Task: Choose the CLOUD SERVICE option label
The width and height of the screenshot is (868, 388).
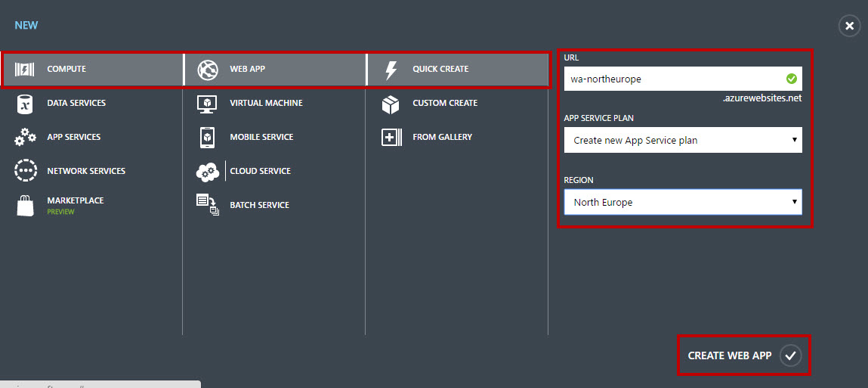Action: click(260, 171)
